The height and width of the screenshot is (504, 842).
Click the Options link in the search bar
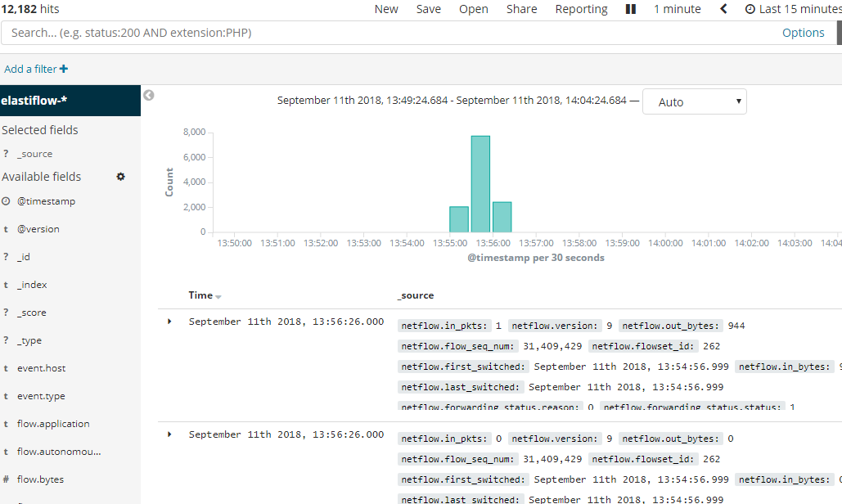(803, 33)
